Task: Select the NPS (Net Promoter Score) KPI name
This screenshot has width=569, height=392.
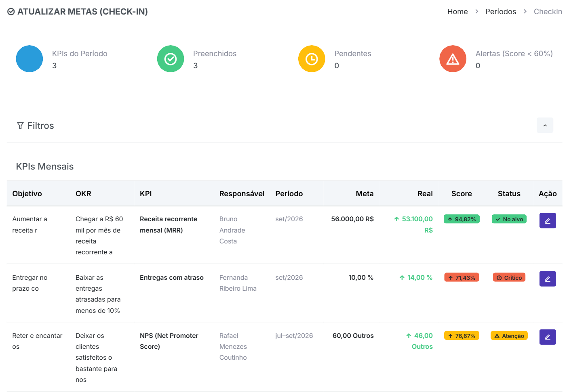Action: tap(169, 341)
